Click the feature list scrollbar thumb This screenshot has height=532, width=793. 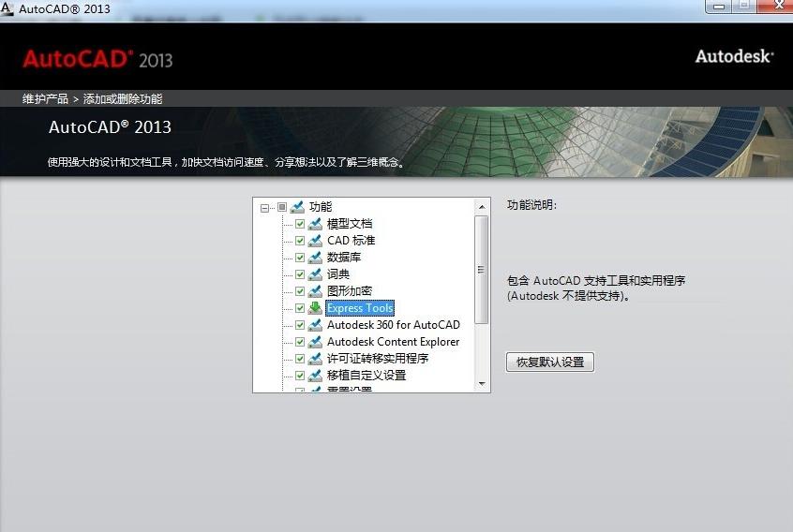[x=482, y=270]
